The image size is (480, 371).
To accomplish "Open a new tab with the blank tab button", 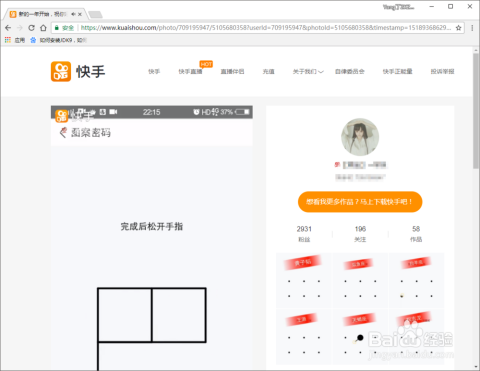I will pos(95,14).
